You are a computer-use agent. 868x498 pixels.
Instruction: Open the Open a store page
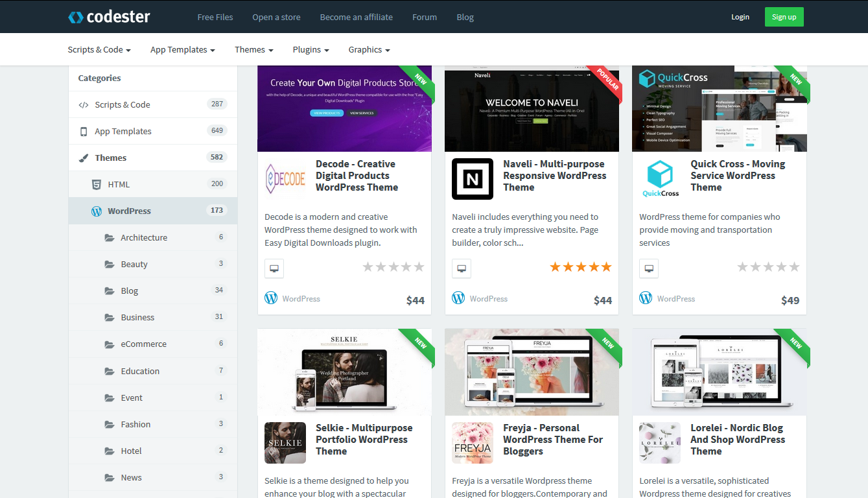tap(276, 17)
